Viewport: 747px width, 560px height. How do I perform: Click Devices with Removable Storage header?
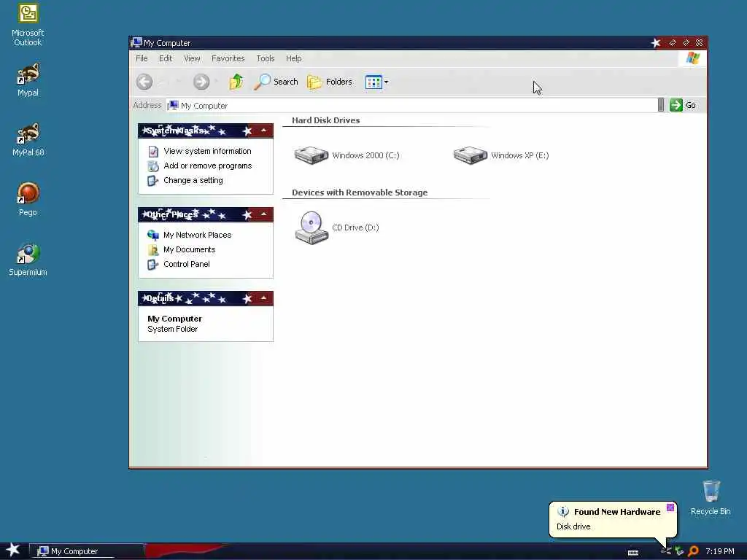click(x=360, y=192)
